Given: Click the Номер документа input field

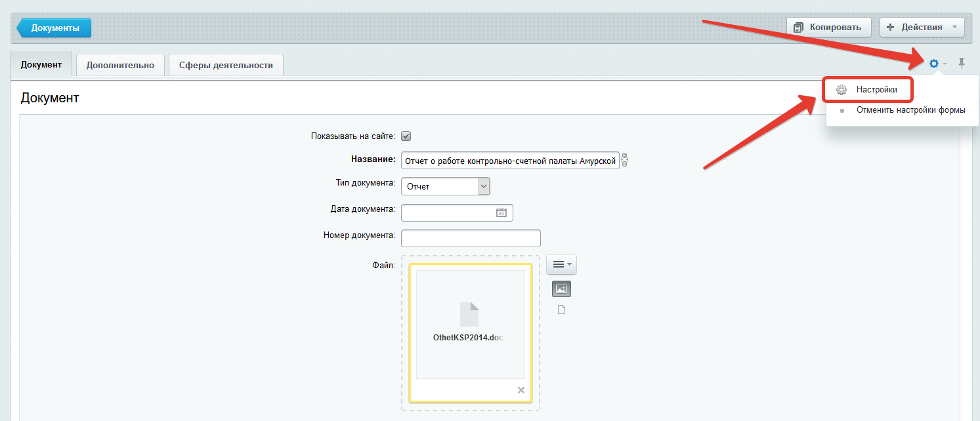Looking at the screenshot, I should [471, 238].
